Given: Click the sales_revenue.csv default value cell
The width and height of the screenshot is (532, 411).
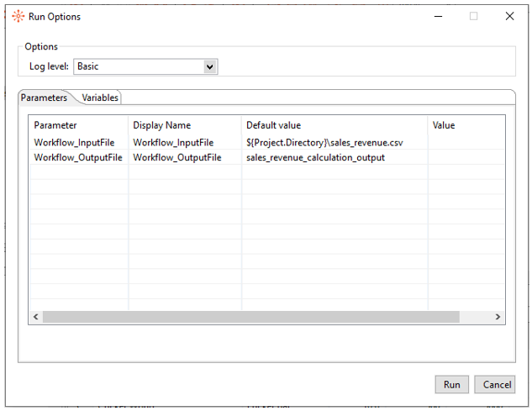Looking at the screenshot, I should pyautogui.click(x=324, y=143).
